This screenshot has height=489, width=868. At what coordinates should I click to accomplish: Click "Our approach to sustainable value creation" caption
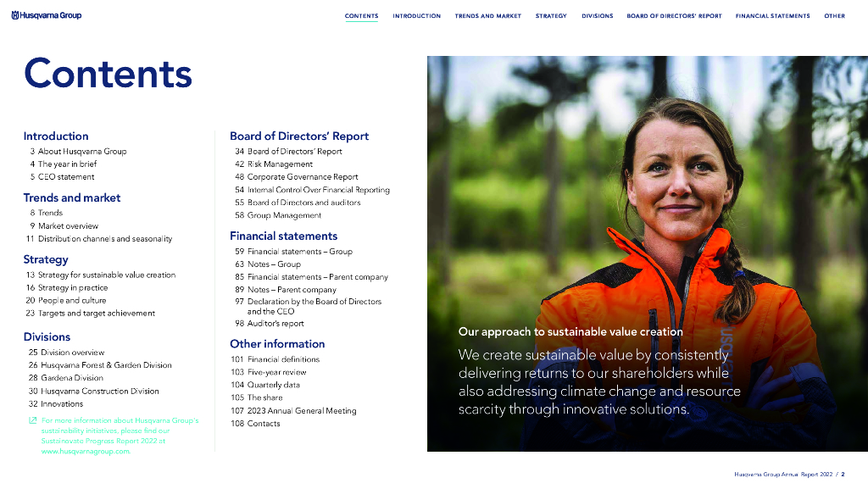click(570, 332)
